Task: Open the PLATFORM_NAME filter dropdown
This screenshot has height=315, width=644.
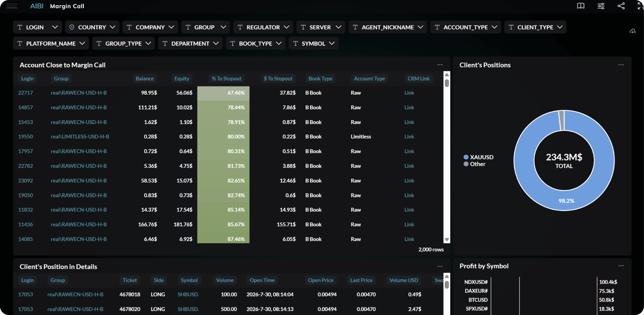Action: click(x=51, y=44)
